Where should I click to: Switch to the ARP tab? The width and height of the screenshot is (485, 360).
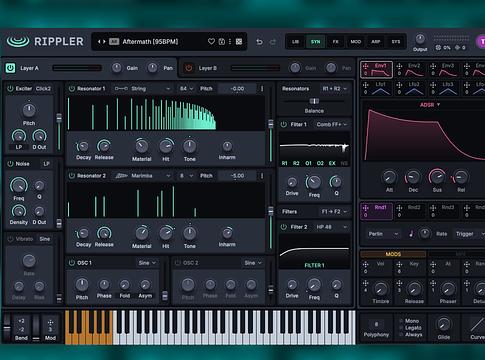point(376,42)
